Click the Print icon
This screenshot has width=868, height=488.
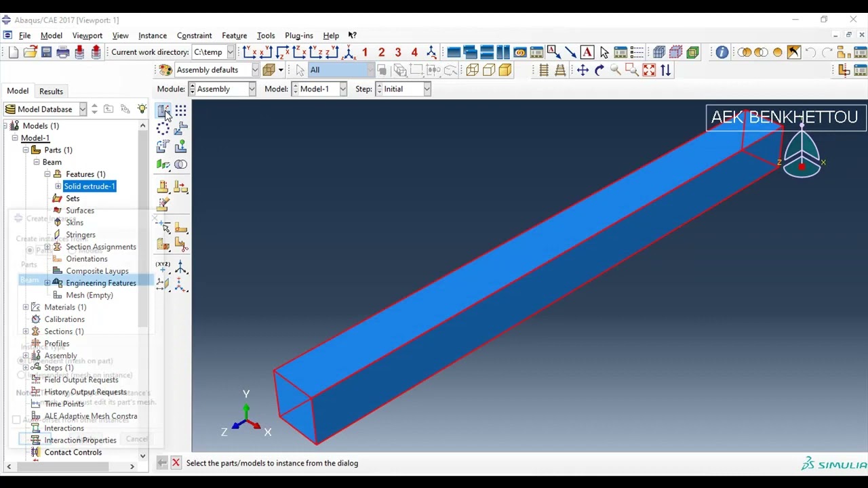(63, 52)
